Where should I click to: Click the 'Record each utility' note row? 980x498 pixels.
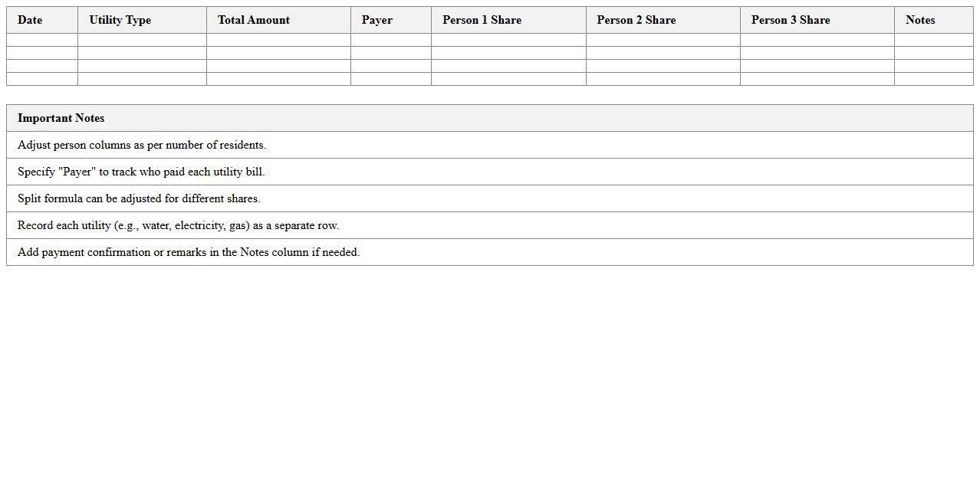[178, 225]
